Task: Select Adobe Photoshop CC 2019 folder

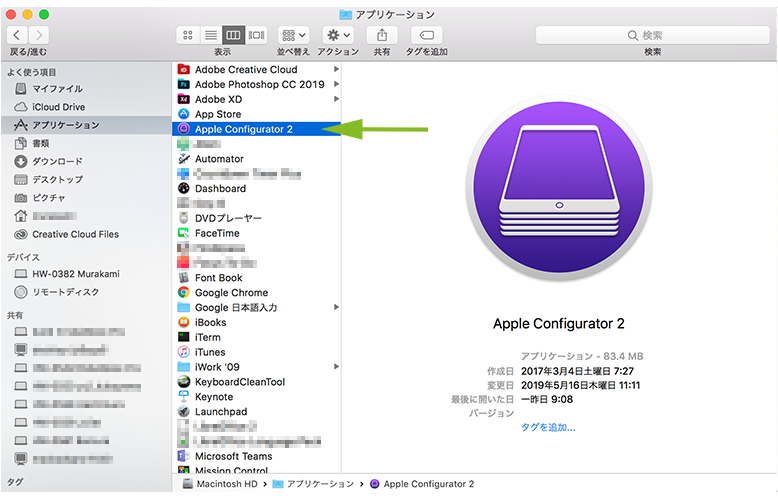Action: tap(257, 84)
